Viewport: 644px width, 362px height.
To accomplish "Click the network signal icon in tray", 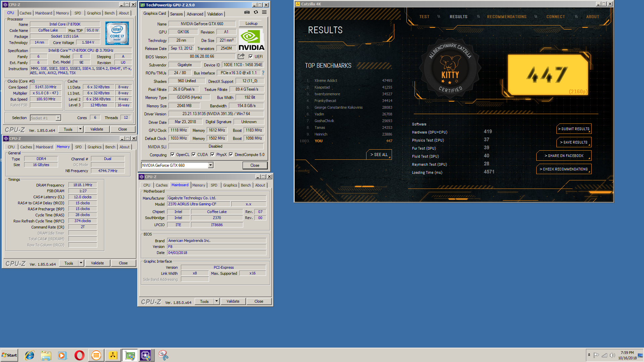I will coord(604,355).
